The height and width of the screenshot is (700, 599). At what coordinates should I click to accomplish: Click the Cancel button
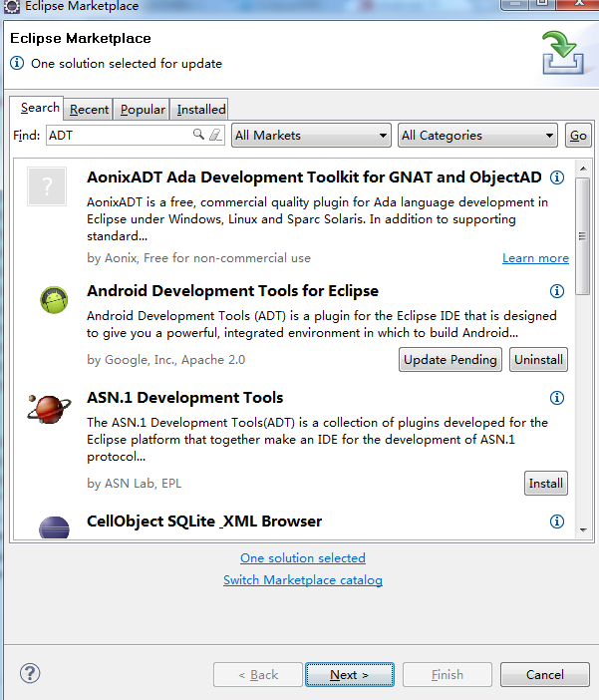tap(545, 674)
